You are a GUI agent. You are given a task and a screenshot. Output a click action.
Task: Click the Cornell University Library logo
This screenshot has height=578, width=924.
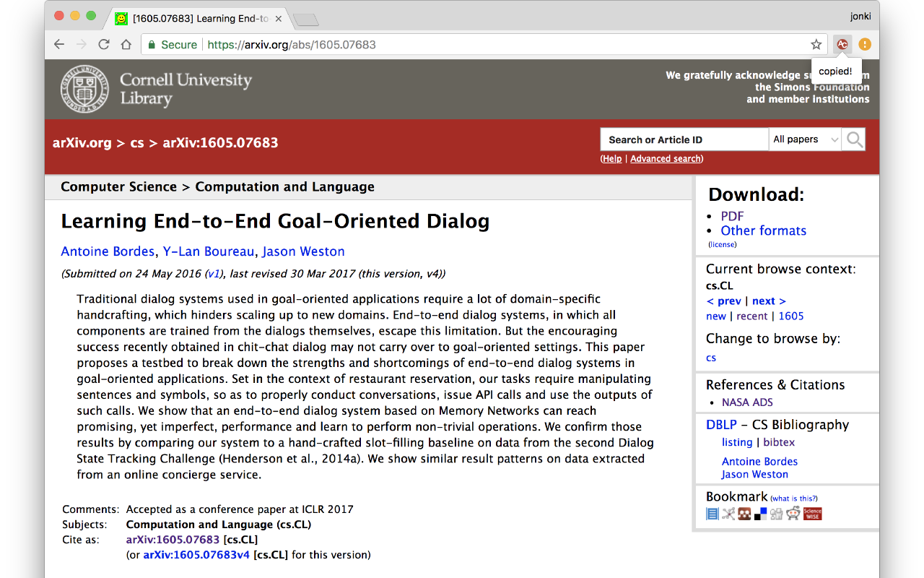[156, 89]
